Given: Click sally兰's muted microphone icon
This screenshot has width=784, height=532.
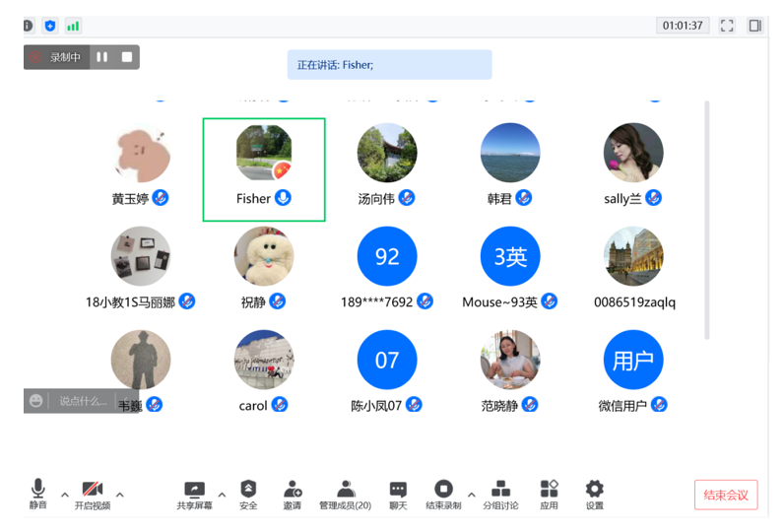Looking at the screenshot, I should [x=654, y=198].
